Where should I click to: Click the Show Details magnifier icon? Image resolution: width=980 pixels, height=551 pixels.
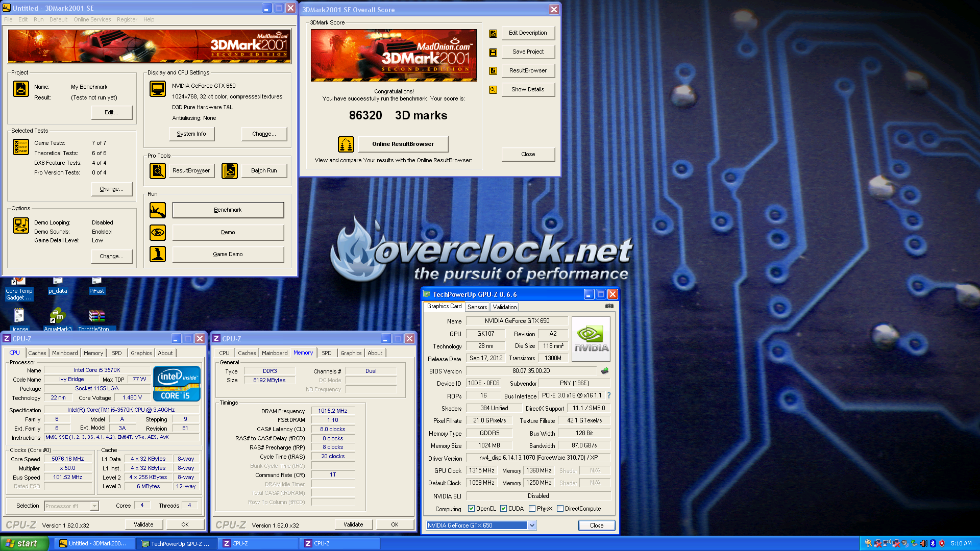click(x=493, y=90)
